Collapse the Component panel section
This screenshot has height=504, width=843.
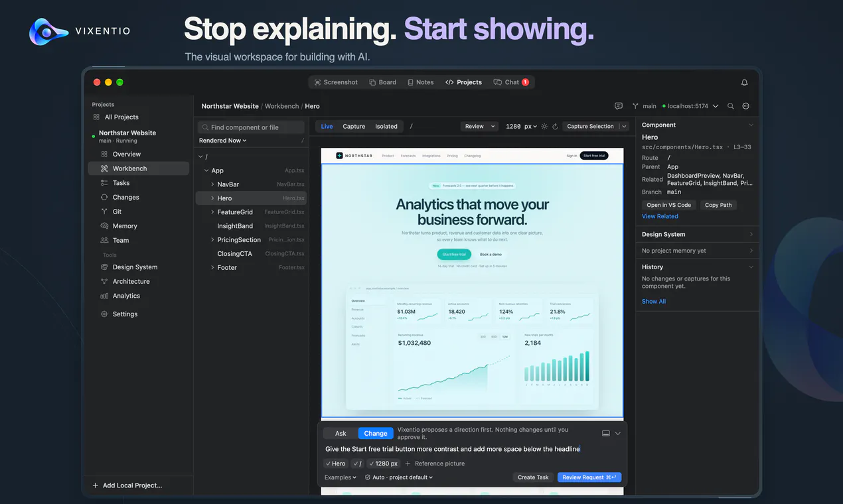[751, 125]
